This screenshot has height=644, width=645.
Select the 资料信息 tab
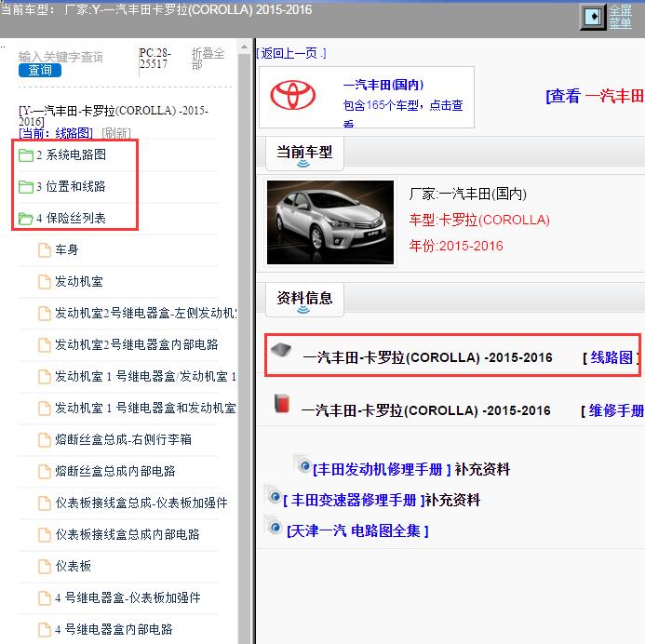(304, 300)
